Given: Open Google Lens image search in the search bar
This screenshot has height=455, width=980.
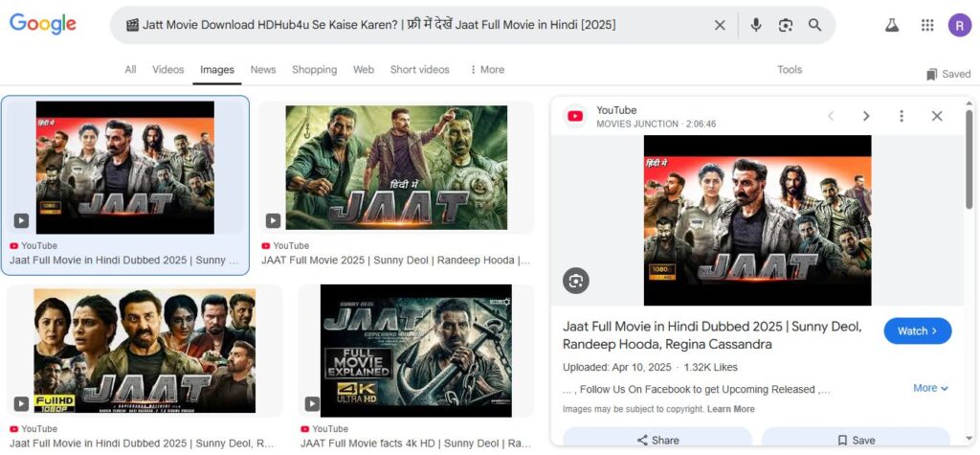Looking at the screenshot, I should pos(786,25).
